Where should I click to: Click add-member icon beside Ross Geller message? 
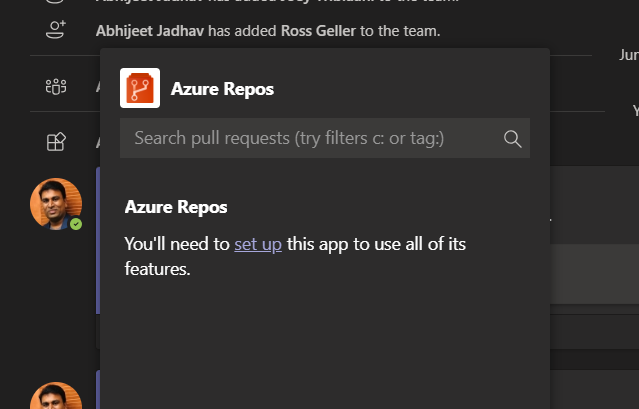click(56, 31)
